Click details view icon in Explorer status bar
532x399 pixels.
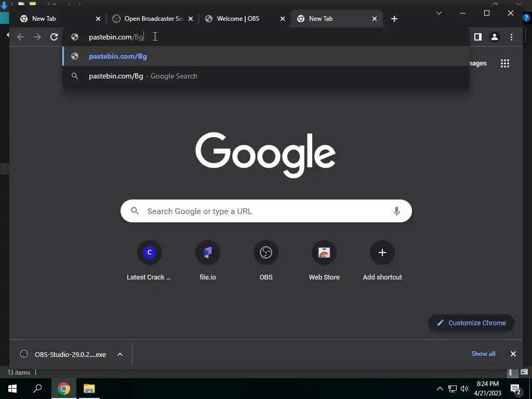511,373
